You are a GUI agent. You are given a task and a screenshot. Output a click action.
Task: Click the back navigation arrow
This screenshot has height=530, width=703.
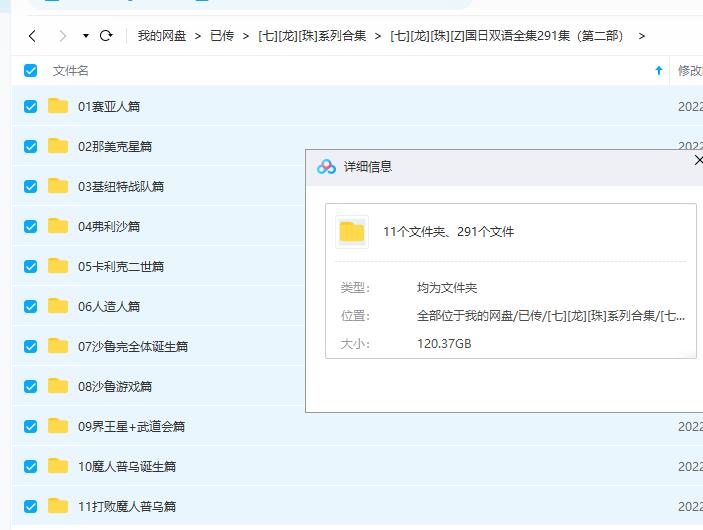[x=32, y=36]
